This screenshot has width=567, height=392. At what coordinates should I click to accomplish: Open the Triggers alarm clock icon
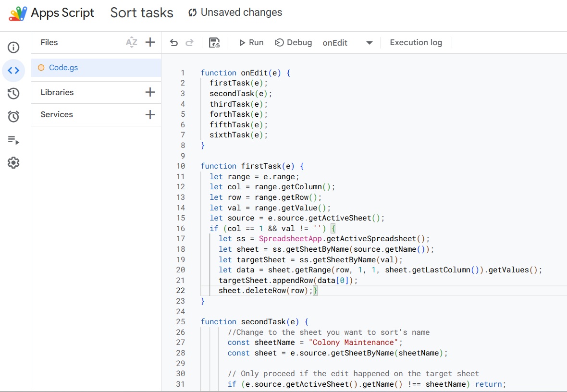pyautogui.click(x=13, y=116)
